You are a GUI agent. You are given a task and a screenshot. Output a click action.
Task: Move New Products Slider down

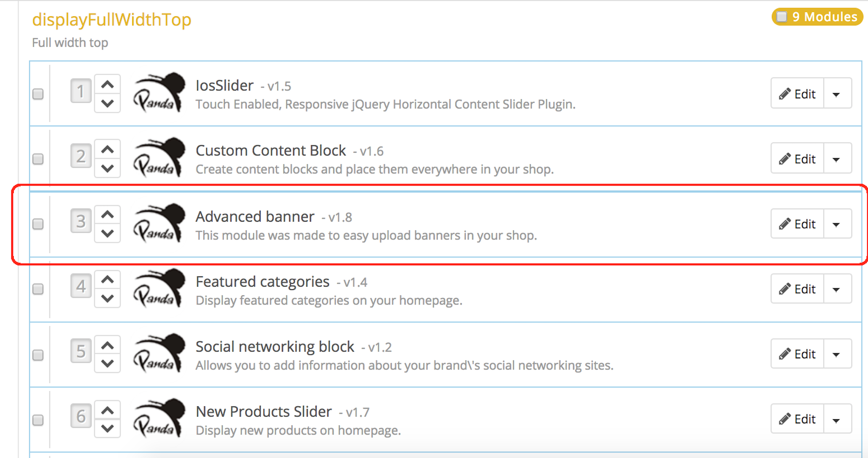[108, 428]
